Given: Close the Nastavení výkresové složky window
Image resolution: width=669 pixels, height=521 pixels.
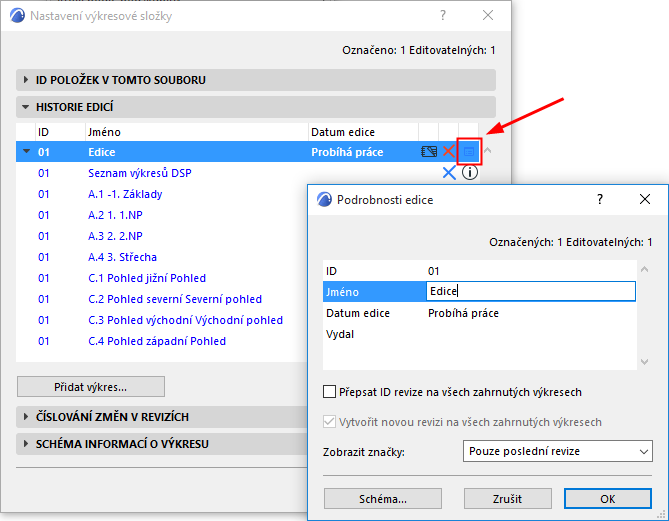Looking at the screenshot, I should (488, 16).
